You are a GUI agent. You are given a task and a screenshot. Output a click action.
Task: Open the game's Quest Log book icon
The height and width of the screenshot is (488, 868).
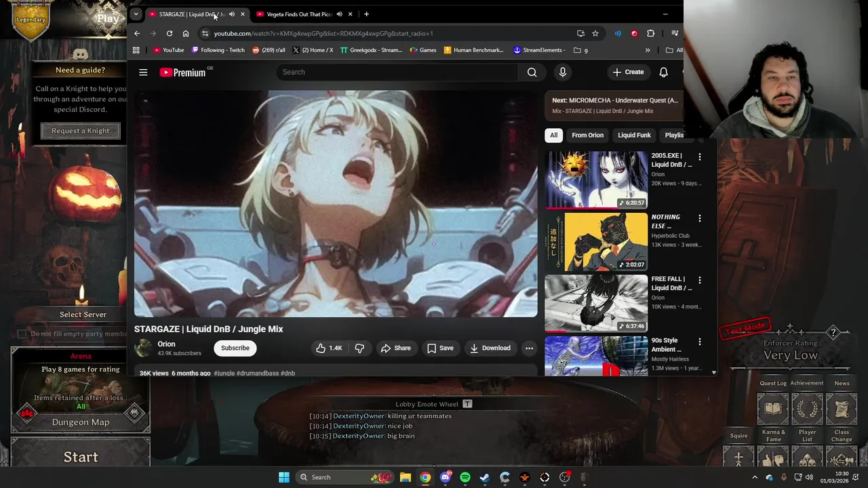tap(773, 409)
